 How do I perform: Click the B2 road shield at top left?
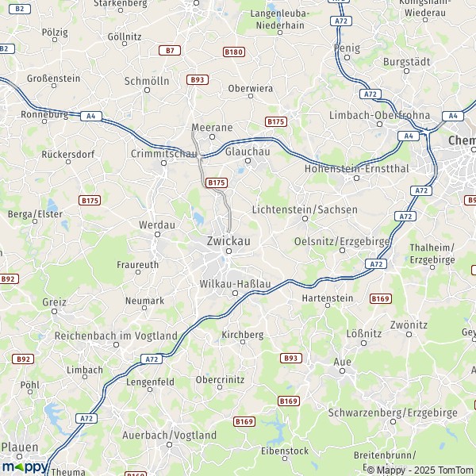20,9
